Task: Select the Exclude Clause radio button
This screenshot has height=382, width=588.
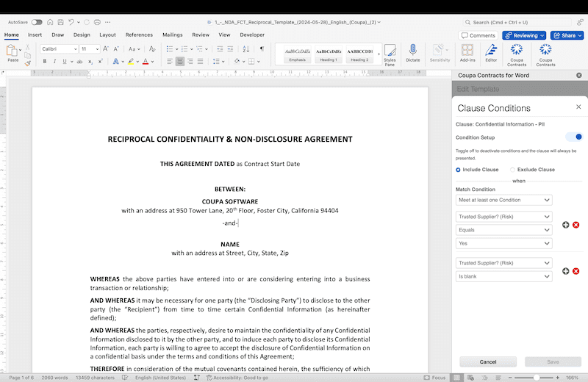Action: (x=512, y=170)
